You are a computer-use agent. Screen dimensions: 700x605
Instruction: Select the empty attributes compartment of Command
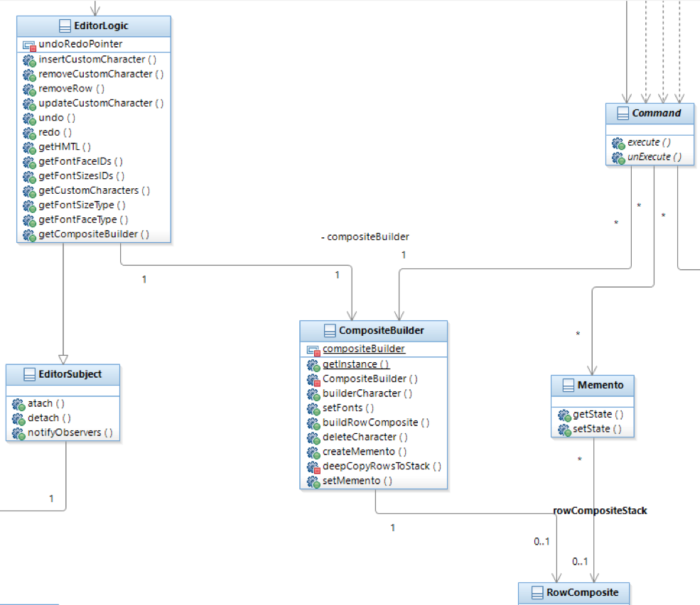tap(650, 130)
